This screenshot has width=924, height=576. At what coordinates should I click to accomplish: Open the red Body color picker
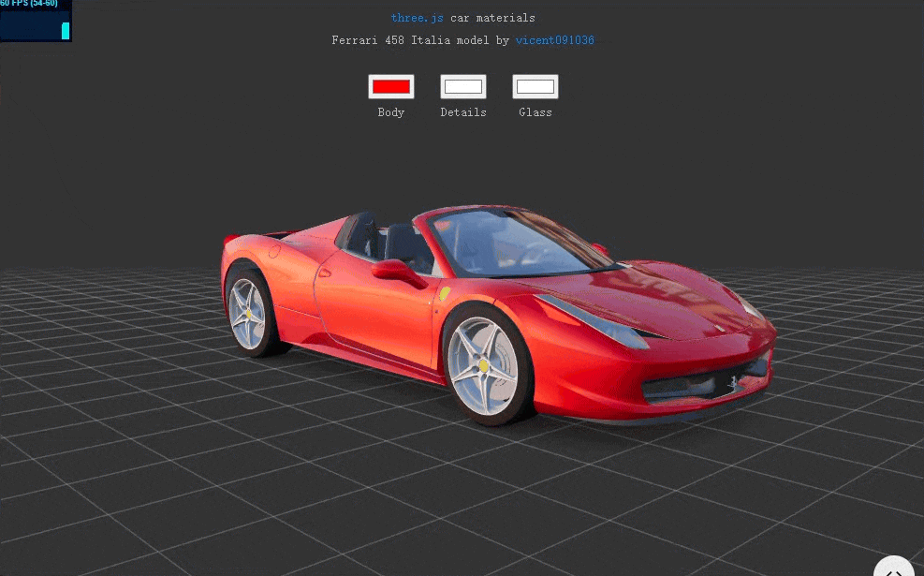point(391,87)
